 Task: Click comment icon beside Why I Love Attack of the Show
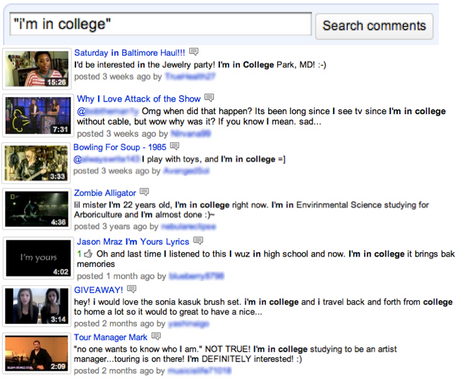[209, 97]
